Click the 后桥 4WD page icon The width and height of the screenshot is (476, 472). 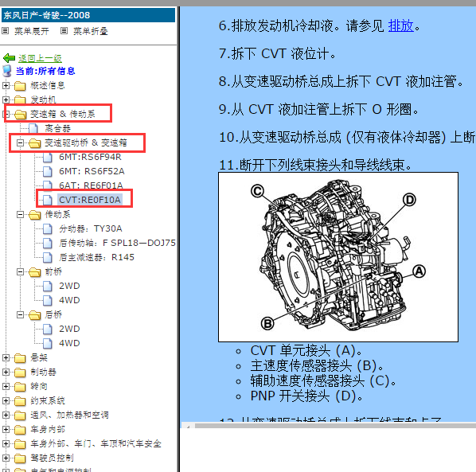coord(47,343)
